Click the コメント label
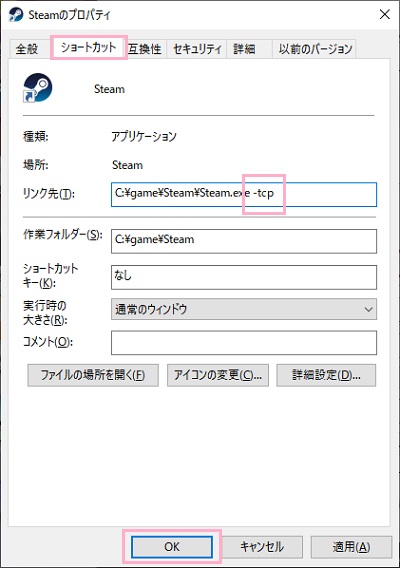The image size is (400, 568). click(47, 342)
